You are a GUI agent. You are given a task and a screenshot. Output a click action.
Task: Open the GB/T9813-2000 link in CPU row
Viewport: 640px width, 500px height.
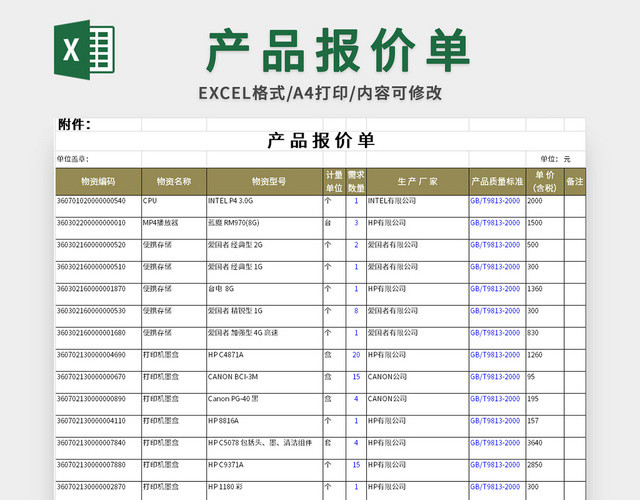pos(495,201)
